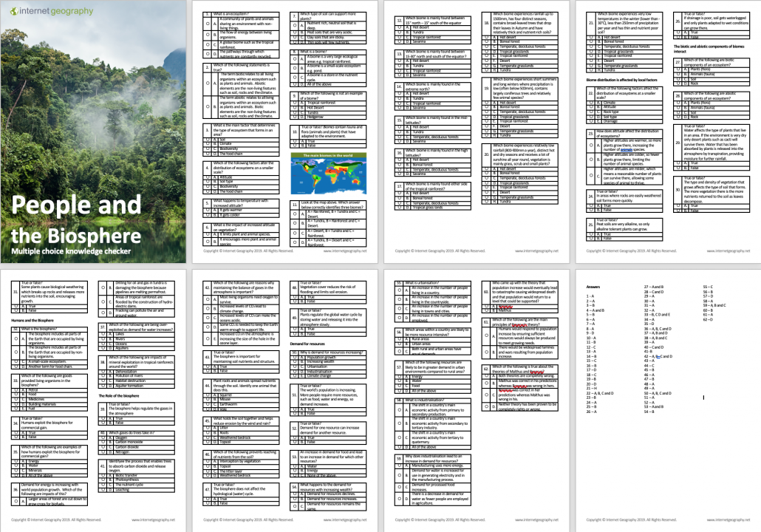Open the 'main biomes in the world' map image
The height and width of the screenshot is (532, 761).
pos(329,174)
